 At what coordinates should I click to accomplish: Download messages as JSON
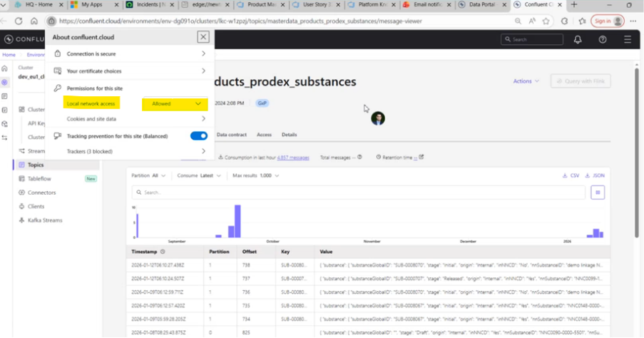click(x=595, y=175)
